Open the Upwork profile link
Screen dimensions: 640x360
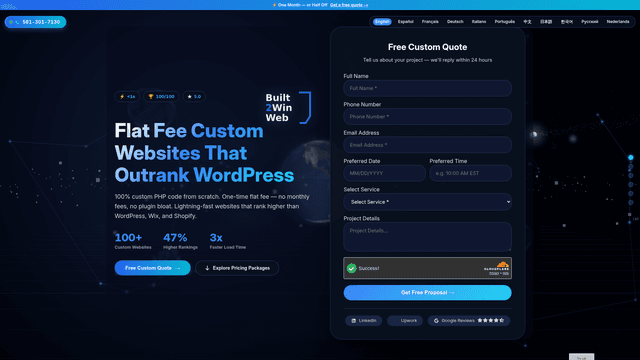405,321
